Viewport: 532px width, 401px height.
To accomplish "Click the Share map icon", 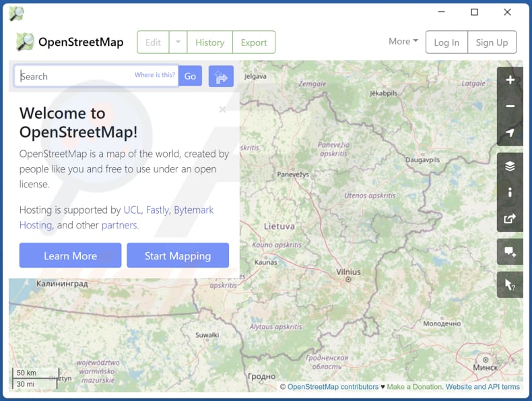I will (x=510, y=218).
